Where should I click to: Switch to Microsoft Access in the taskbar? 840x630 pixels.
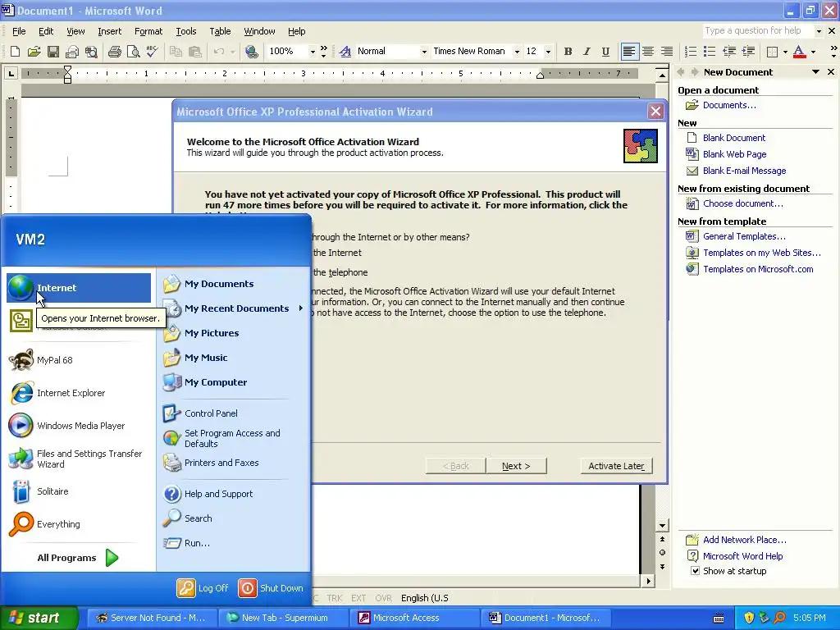click(416, 618)
